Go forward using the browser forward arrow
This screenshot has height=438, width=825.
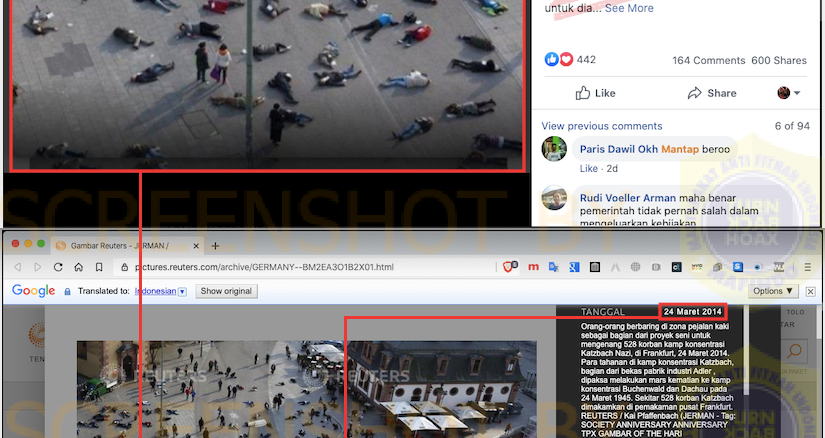point(37,267)
